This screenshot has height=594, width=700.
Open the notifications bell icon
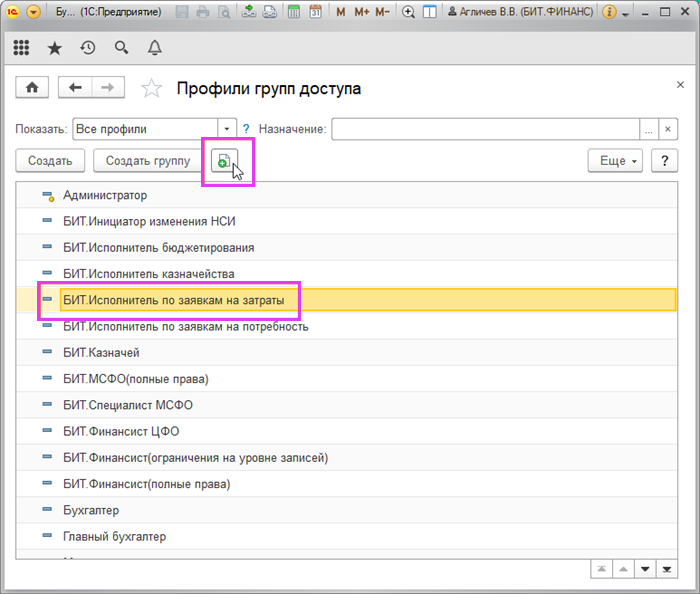point(154,47)
